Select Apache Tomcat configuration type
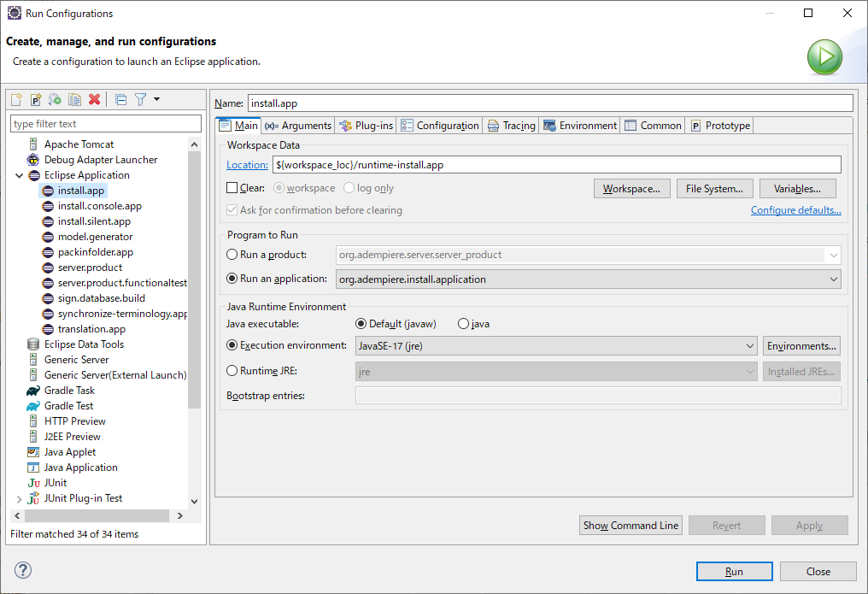The height and width of the screenshot is (594, 868). [x=79, y=144]
